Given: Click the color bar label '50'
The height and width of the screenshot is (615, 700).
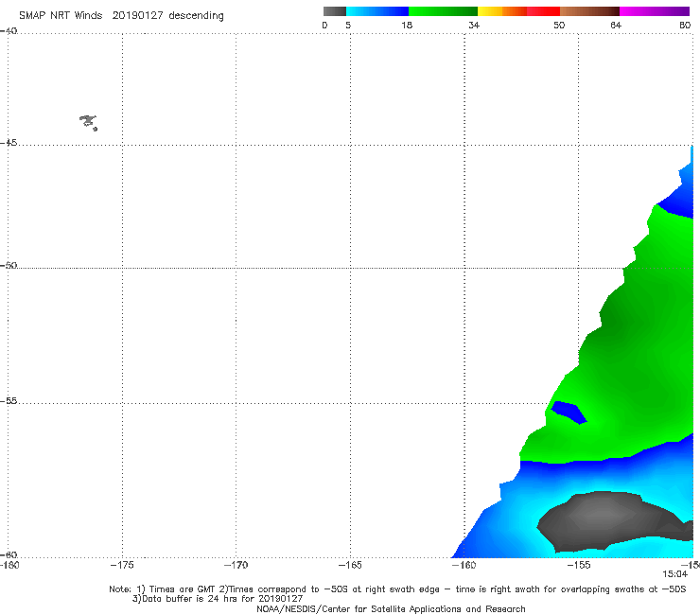Looking at the screenshot, I should tap(559, 26).
